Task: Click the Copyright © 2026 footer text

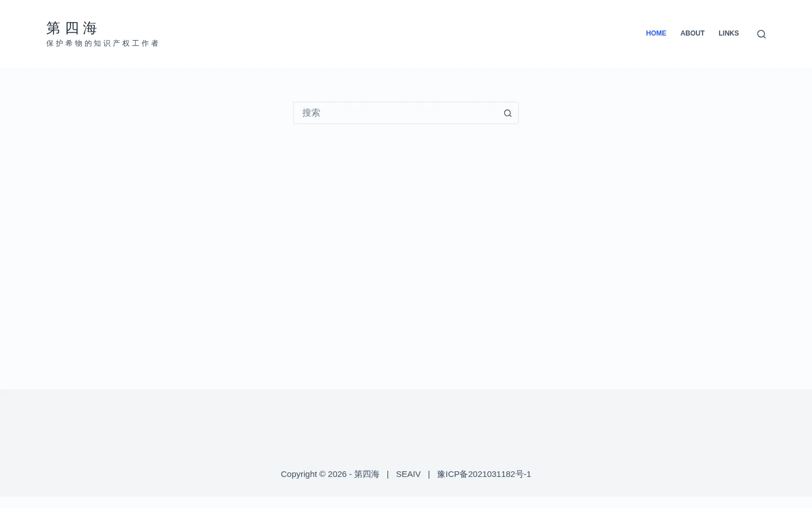Action: coord(314,474)
